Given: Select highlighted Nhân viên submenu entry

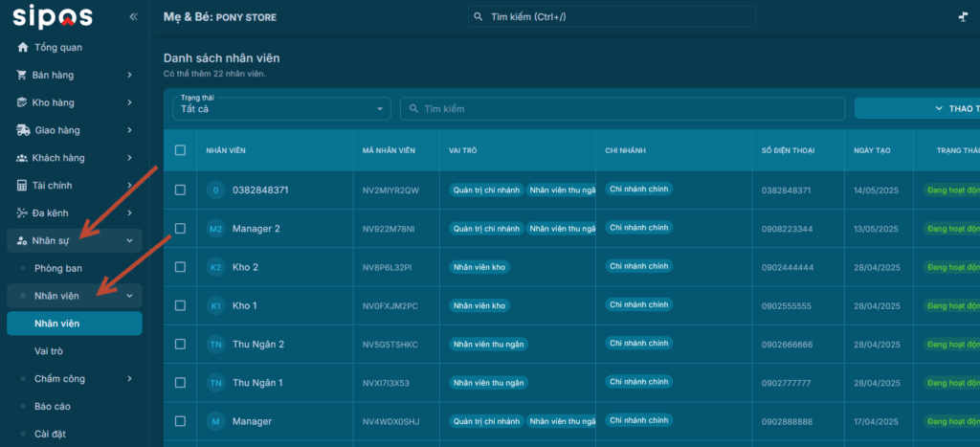Looking at the screenshot, I should (x=75, y=324).
